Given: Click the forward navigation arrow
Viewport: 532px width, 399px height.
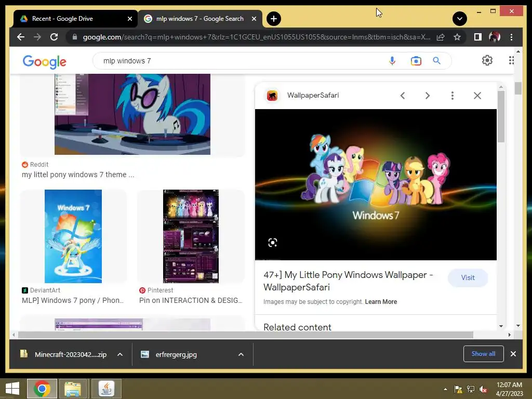Looking at the screenshot, I should point(37,37).
